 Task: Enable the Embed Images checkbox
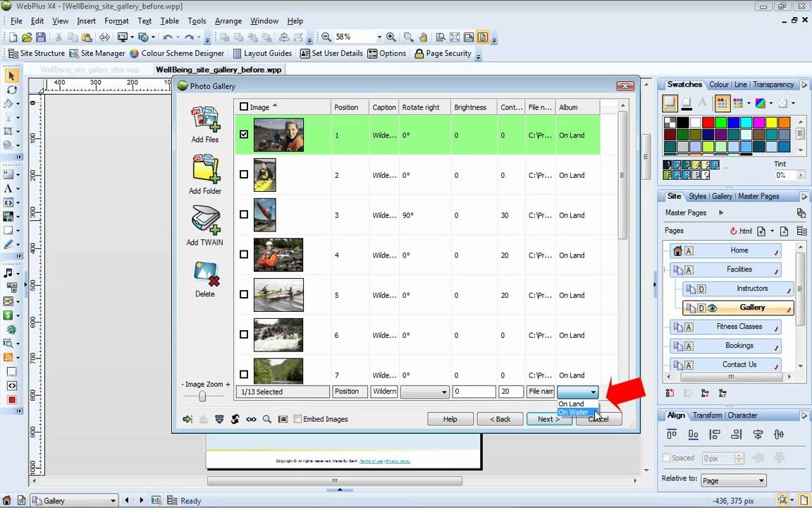coord(297,419)
